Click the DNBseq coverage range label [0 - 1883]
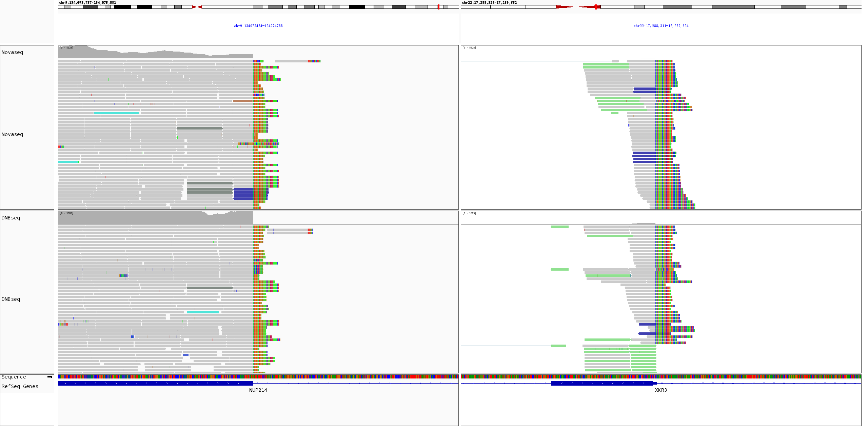 pyautogui.click(x=67, y=213)
